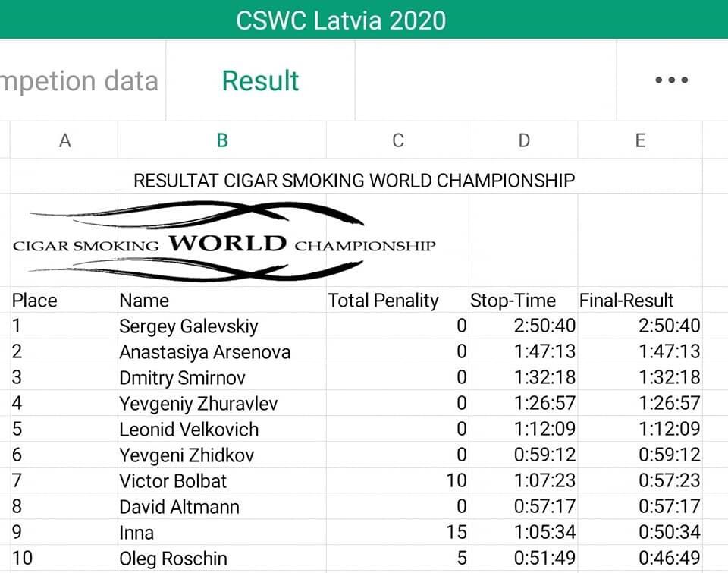This screenshot has width=728, height=573.
Task: Select Oleg Roschin's stop-time 0:51:49 cell
Action: coord(524,558)
